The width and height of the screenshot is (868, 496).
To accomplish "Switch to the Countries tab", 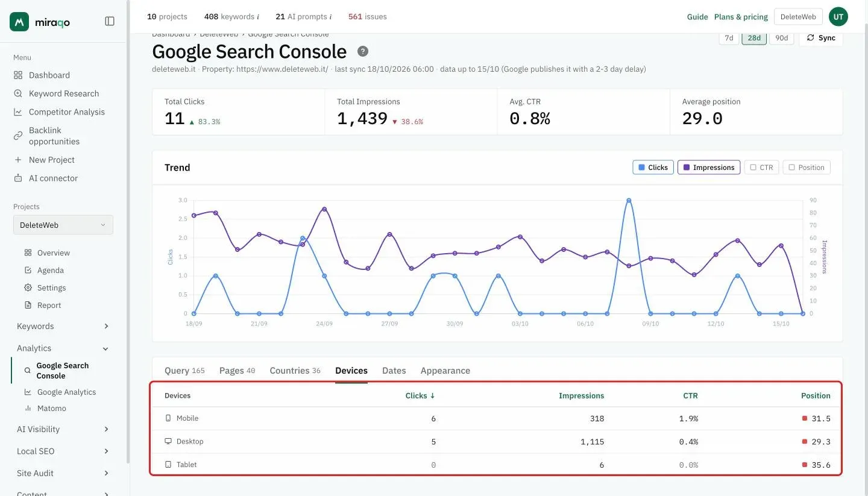I will point(295,371).
